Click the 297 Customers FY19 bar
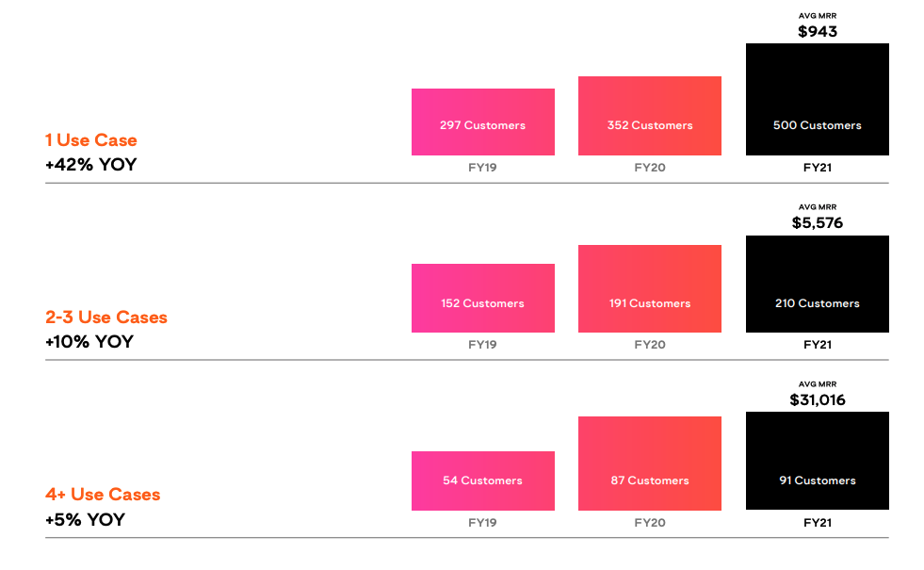The width and height of the screenshot is (924, 570). [482, 122]
